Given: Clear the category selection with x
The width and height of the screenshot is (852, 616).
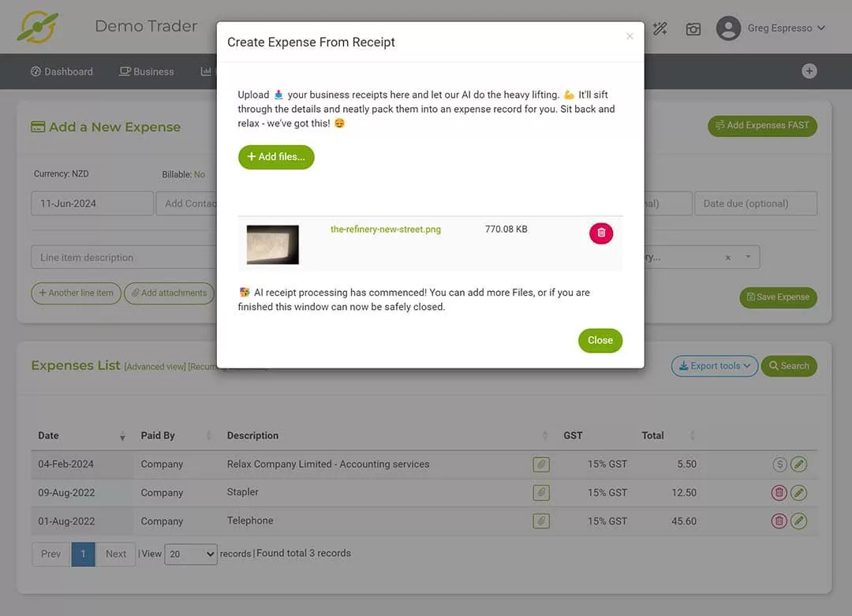Looking at the screenshot, I should 728,257.
